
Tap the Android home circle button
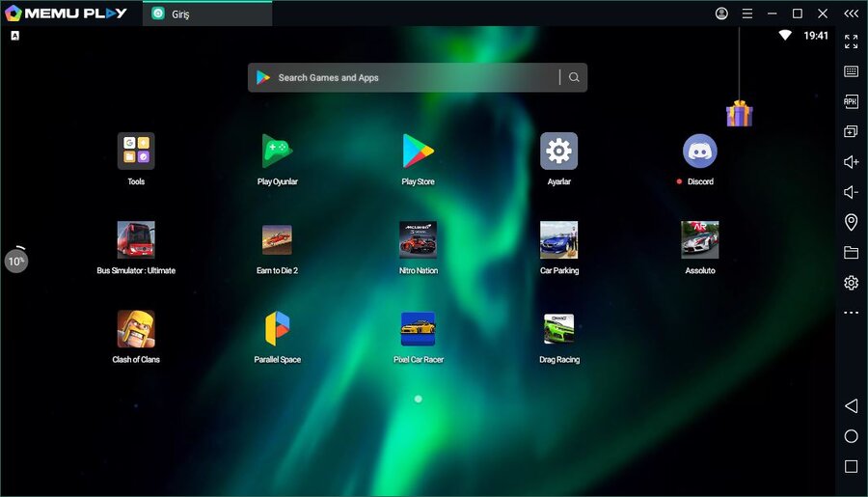(x=851, y=436)
